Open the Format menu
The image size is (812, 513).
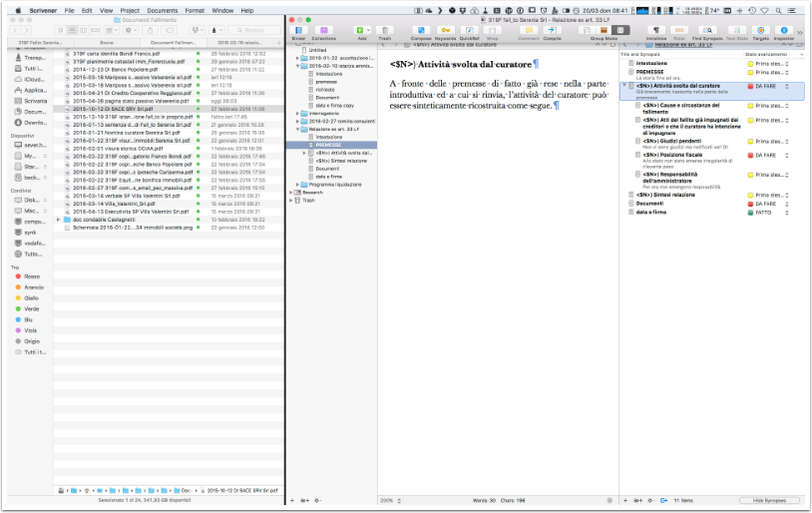[x=195, y=10]
